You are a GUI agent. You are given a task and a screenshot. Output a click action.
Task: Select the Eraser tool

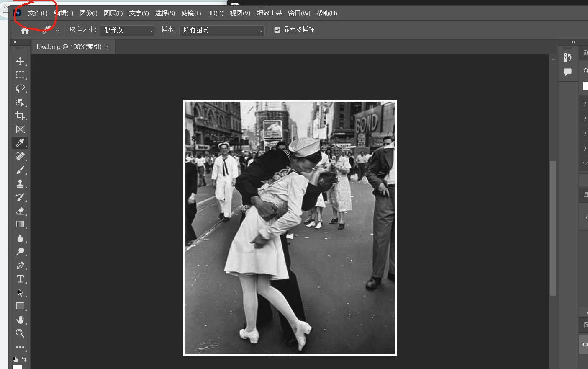click(20, 211)
